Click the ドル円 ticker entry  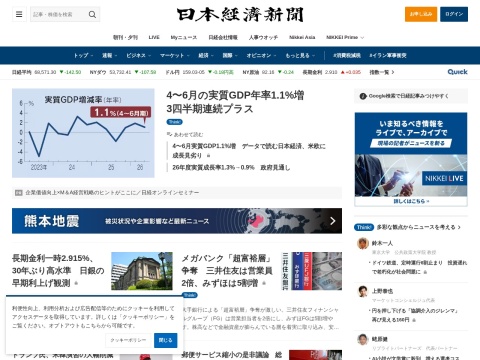[x=199, y=72]
